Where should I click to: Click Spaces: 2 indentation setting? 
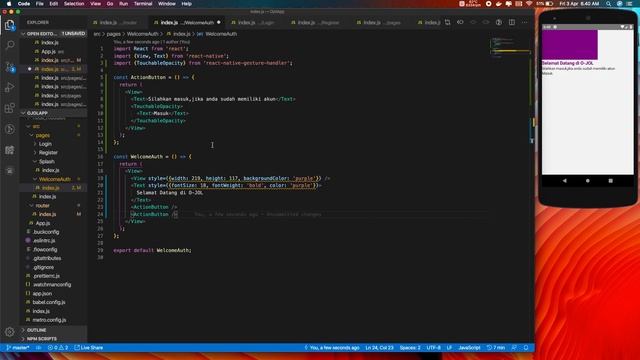(x=410, y=348)
